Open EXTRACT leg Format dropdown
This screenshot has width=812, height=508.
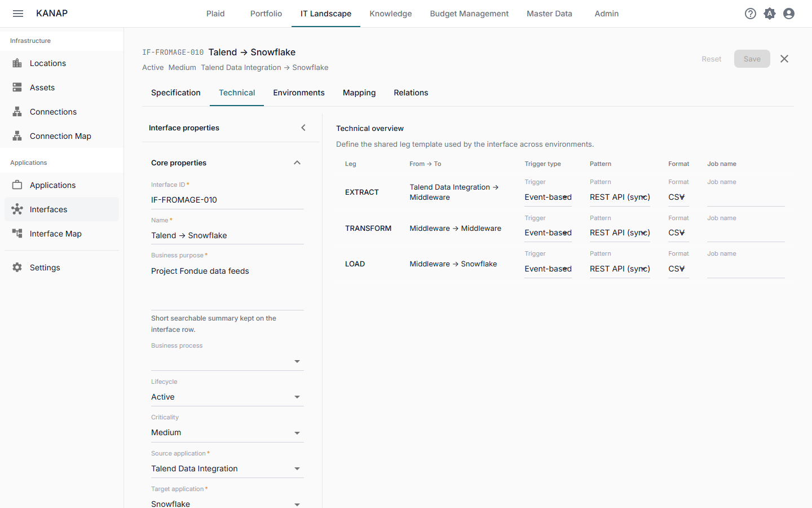point(678,197)
